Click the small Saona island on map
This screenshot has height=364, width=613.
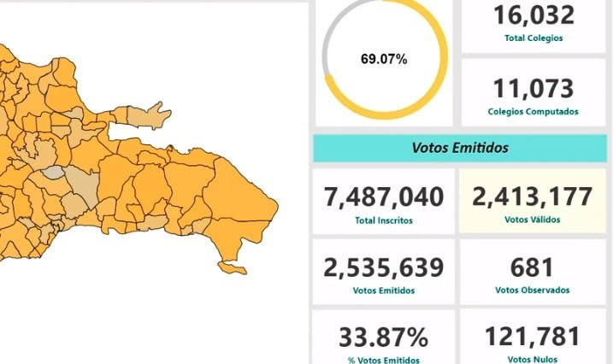point(233,268)
